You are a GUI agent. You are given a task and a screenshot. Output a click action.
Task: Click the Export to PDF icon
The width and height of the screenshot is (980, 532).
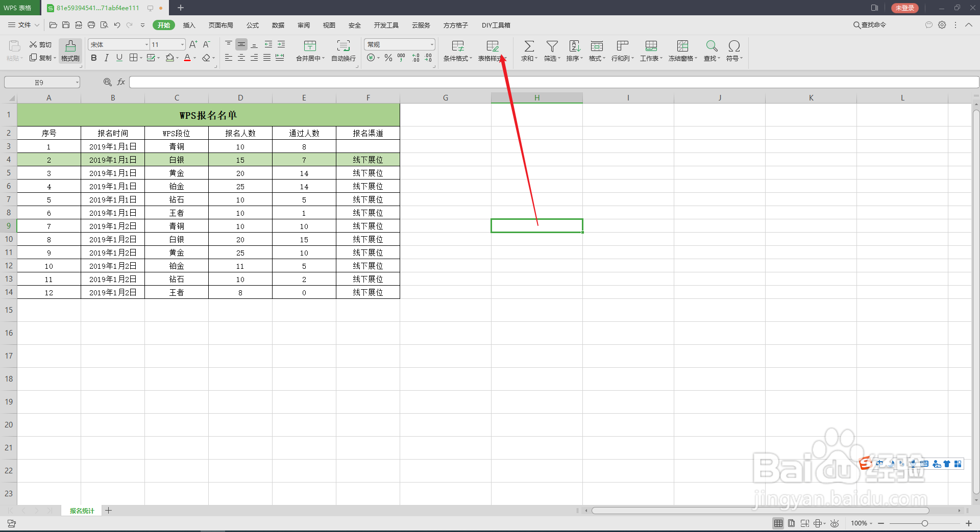point(79,25)
